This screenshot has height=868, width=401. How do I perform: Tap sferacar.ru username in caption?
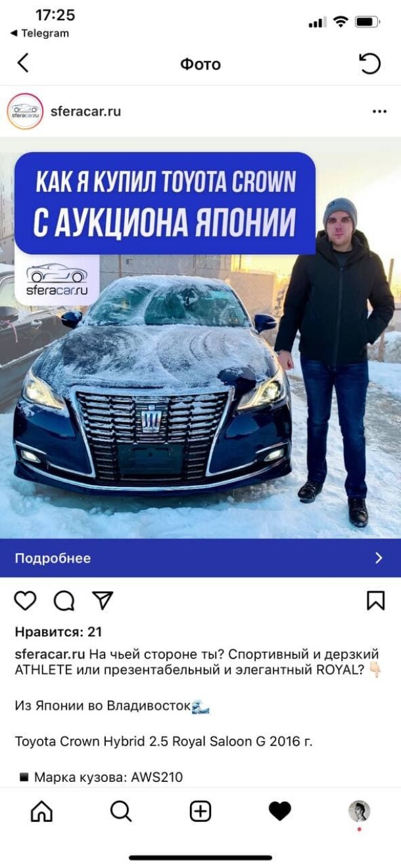[50, 654]
